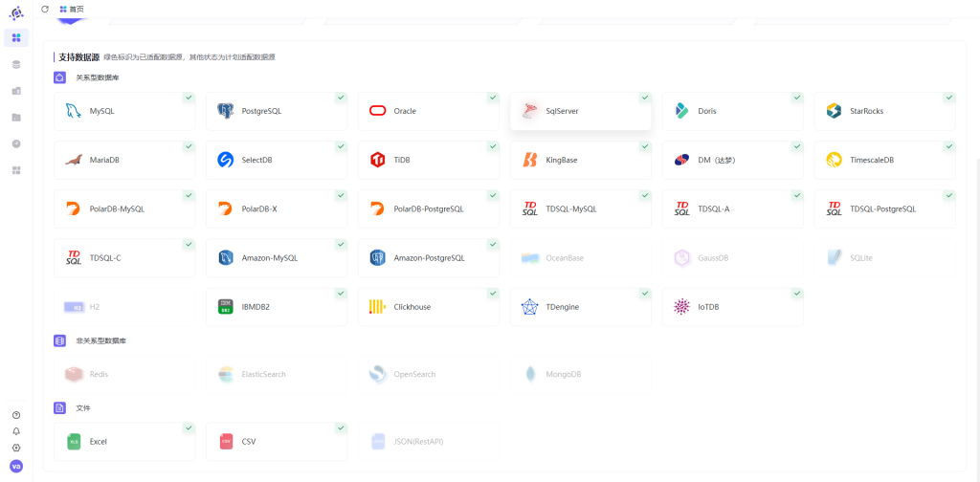
Task: Click the orange KingBase icon
Action: (530, 160)
